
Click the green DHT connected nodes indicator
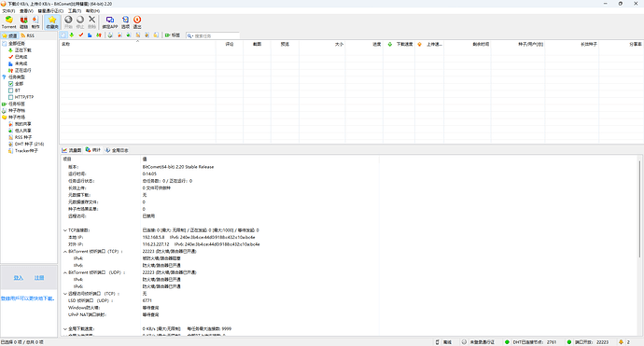[507, 342]
